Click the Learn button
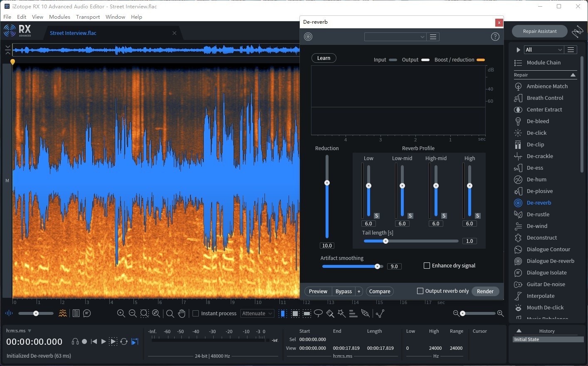 (x=324, y=58)
